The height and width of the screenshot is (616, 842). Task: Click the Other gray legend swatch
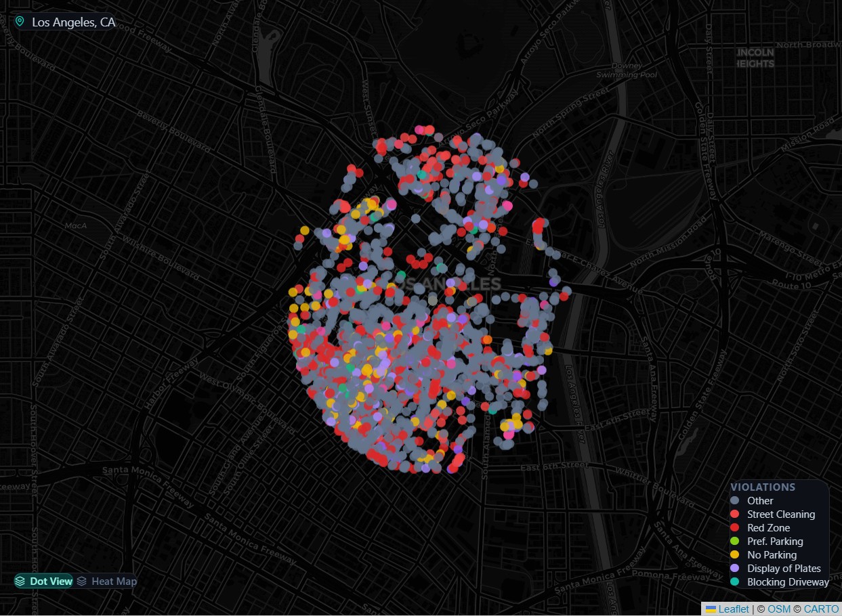(x=735, y=500)
